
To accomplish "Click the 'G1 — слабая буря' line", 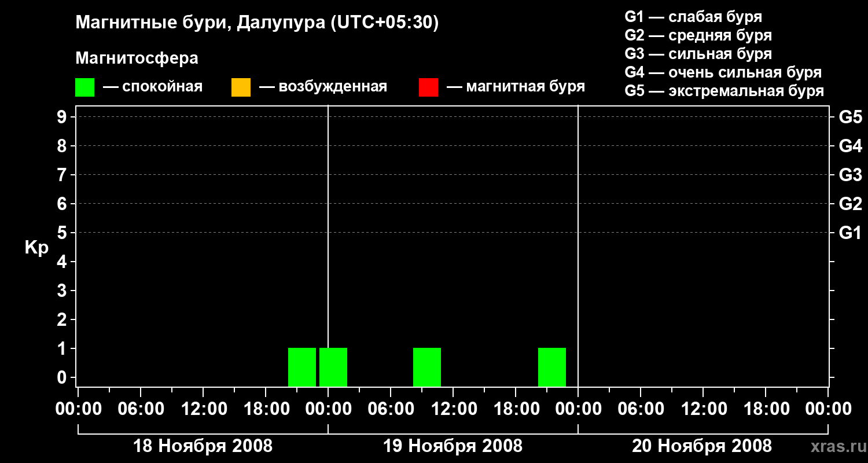I will (693, 17).
